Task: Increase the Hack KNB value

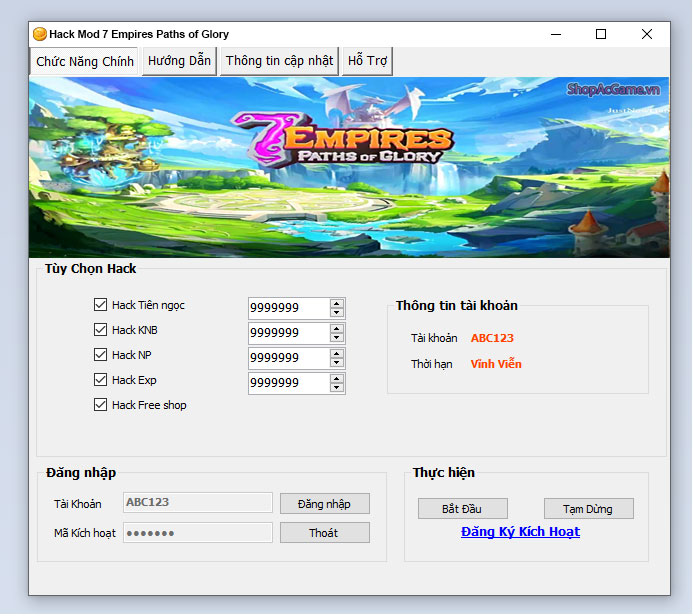Action: pyautogui.click(x=337, y=329)
